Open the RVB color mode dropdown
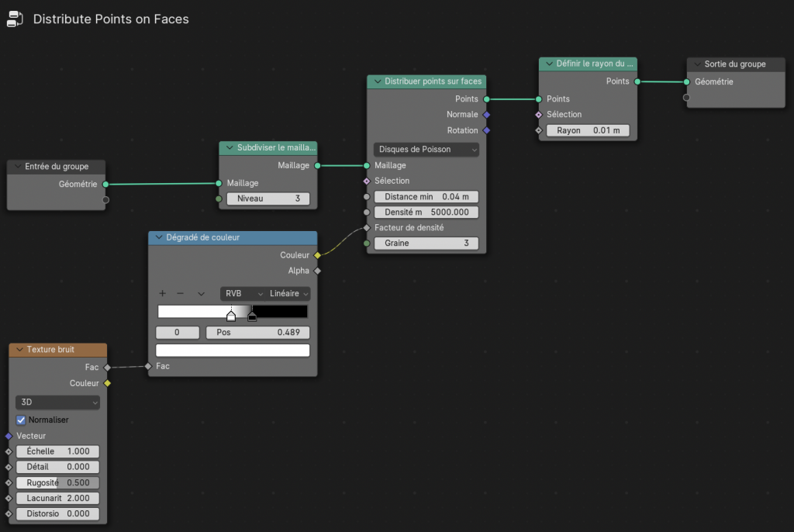Image resolution: width=794 pixels, height=532 pixels. coord(241,294)
